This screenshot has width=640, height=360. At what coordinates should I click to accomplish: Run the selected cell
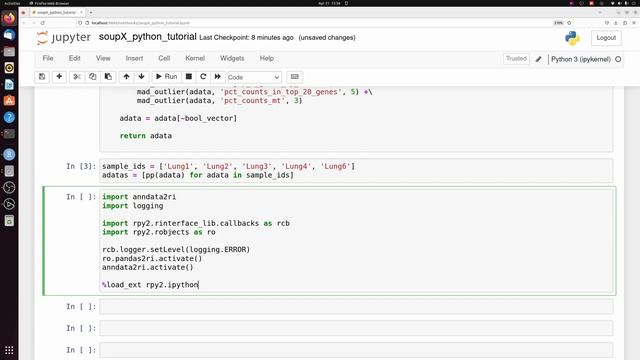click(167, 77)
